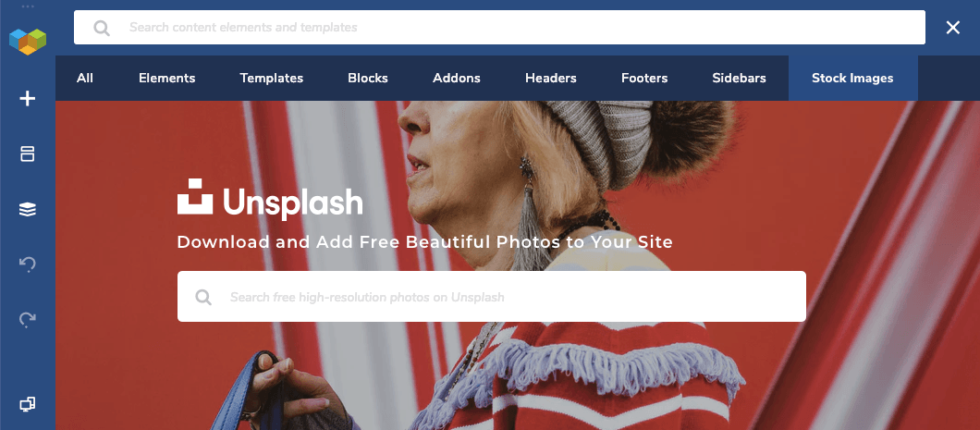Screen dimensions: 980x430
Task: Open the template layout icon in sidebar
Action: [x=28, y=154]
